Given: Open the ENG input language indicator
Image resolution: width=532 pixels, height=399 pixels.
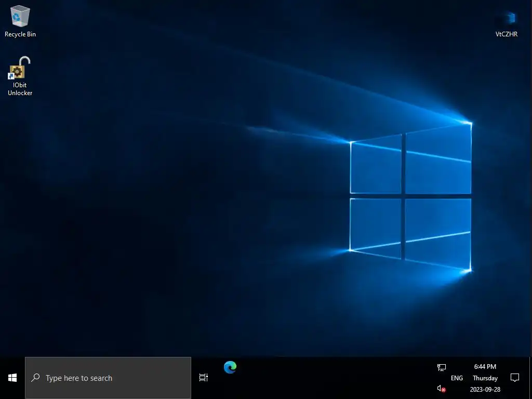Looking at the screenshot, I should pos(457,378).
